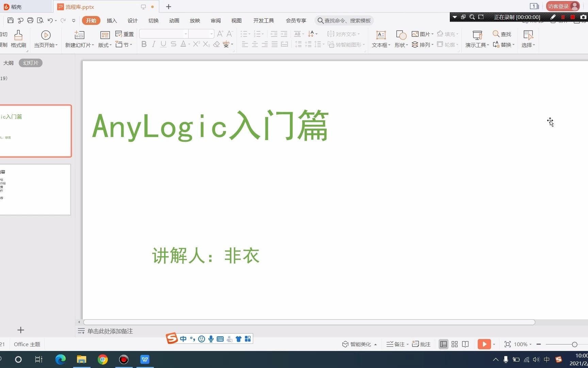Reset the slide layout (重置)
The width and height of the screenshot is (588, 368).
[125, 34]
